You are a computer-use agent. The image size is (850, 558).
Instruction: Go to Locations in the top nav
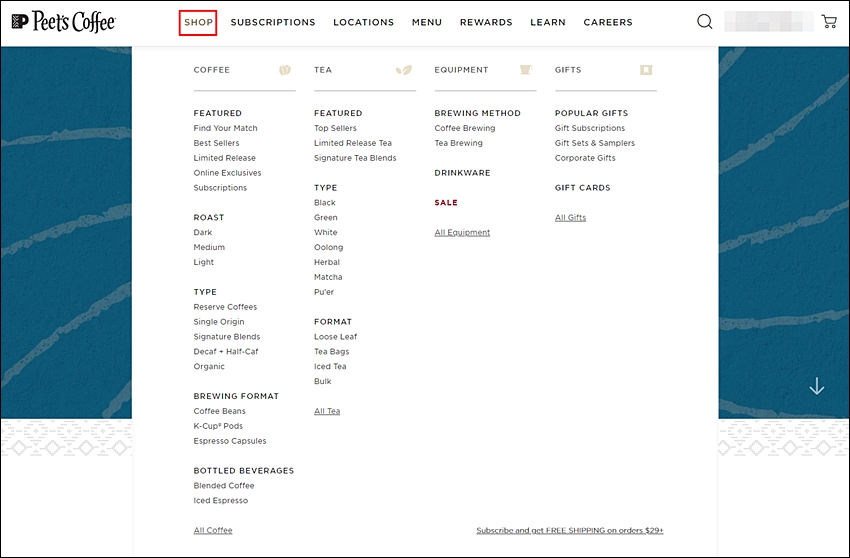pyautogui.click(x=363, y=22)
